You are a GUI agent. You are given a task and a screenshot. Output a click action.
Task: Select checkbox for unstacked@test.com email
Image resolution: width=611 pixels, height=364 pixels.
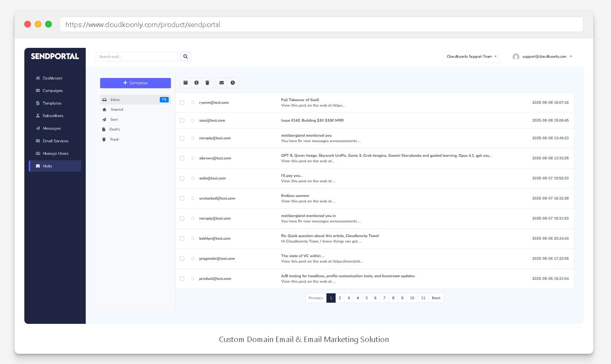pos(182,198)
